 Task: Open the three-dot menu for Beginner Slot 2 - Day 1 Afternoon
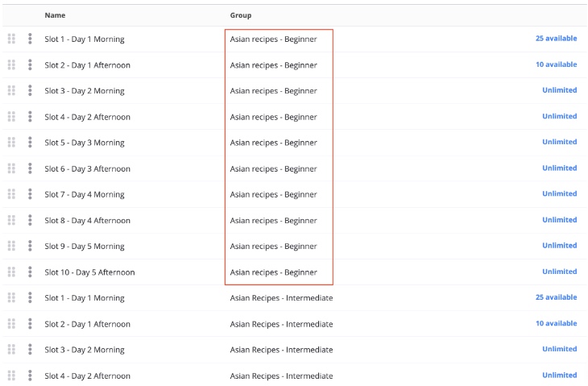pyautogui.click(x=30, y=64)
